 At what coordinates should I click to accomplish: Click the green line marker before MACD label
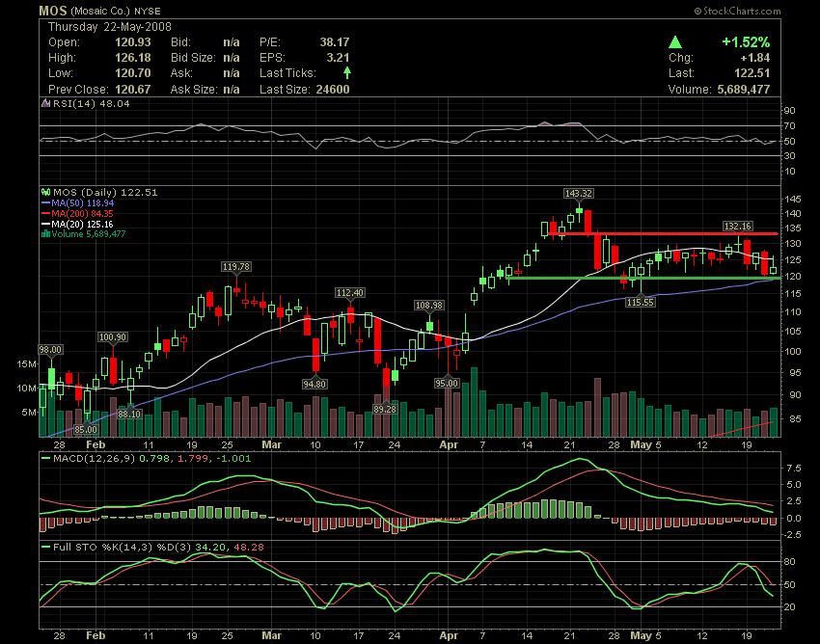click(46, 459)
